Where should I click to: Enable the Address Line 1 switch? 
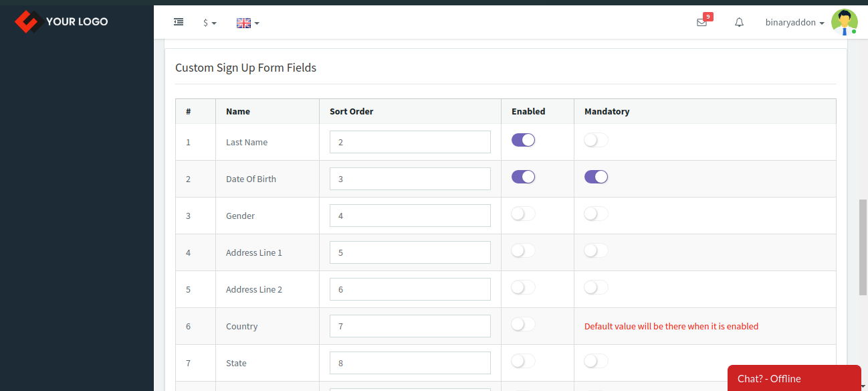tap(523, 250)
